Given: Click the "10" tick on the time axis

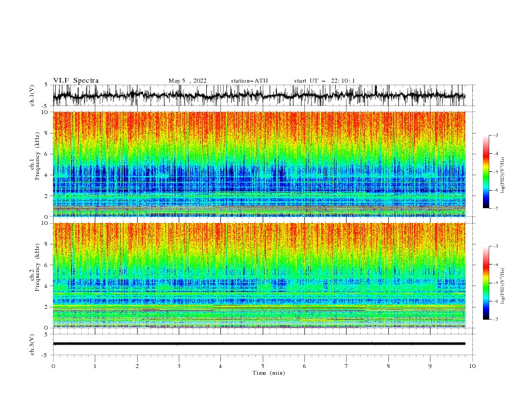Looking at the screenshot, I should pyautogui.click(x=472, y=366).
